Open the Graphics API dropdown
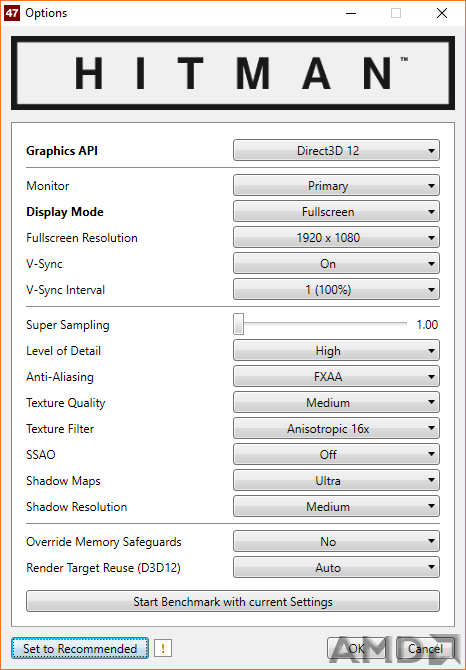 336,150
